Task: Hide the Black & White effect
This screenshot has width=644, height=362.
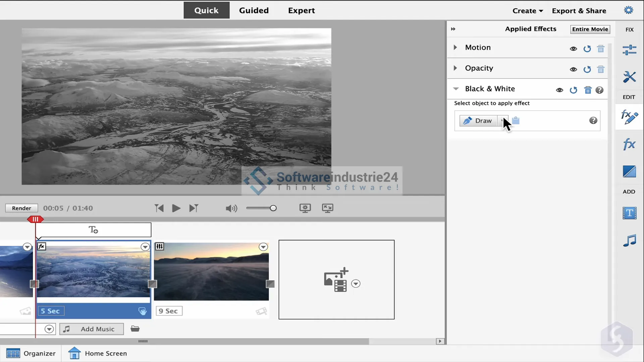Action: 559,90
